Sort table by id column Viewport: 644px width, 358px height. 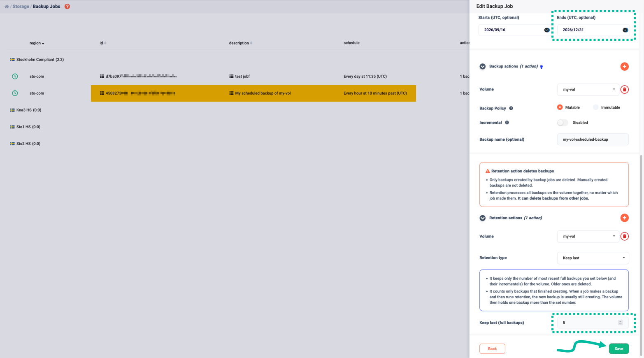[103, 43]
